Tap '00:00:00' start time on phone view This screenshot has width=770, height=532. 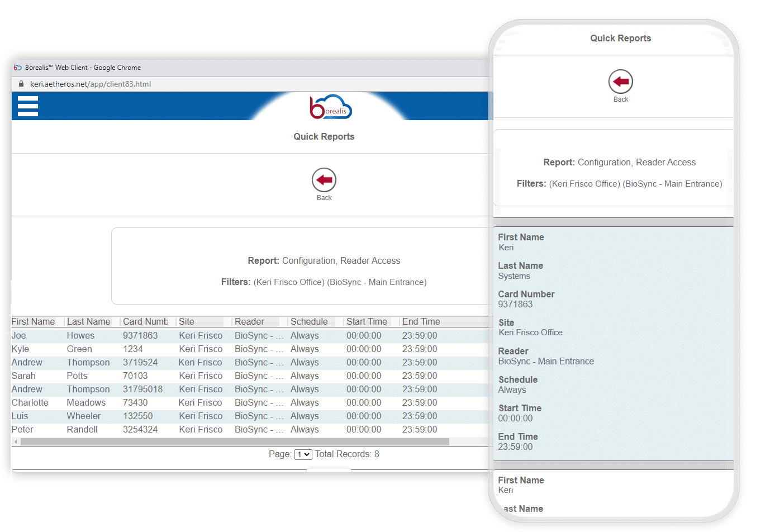click(515, 419)
